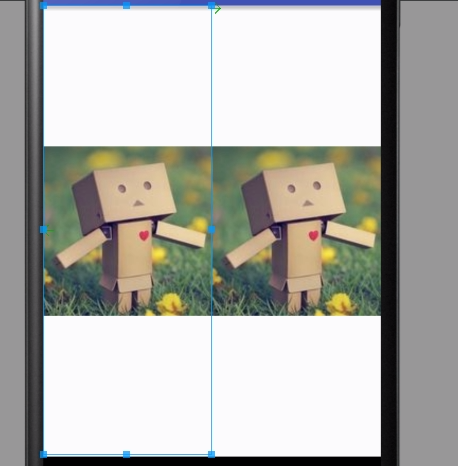458x466 pixels.
Task: Click the black device bezel on right
Action: click(x=390, y=233)
